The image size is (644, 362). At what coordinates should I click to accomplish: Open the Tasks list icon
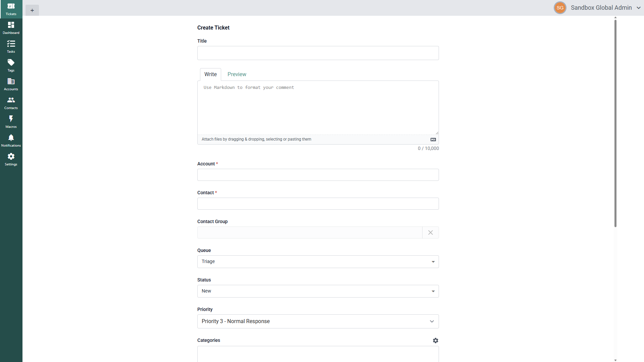tap(11, 47)
